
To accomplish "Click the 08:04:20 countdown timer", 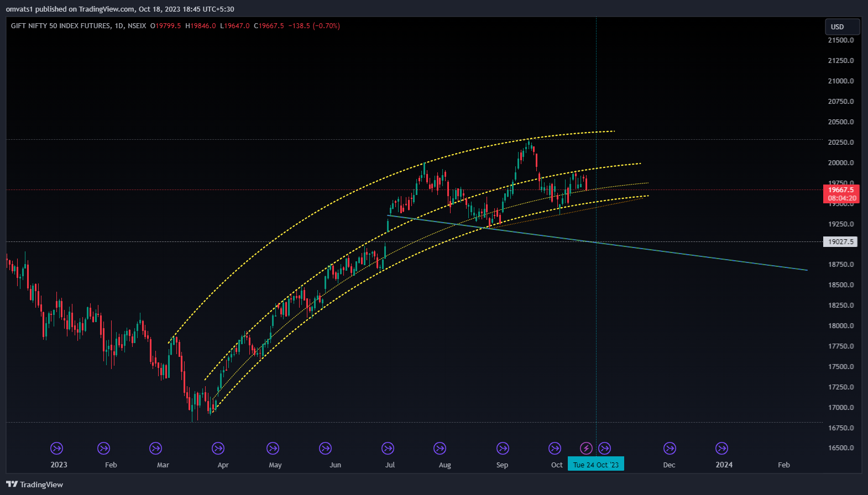I will (841, 198).
